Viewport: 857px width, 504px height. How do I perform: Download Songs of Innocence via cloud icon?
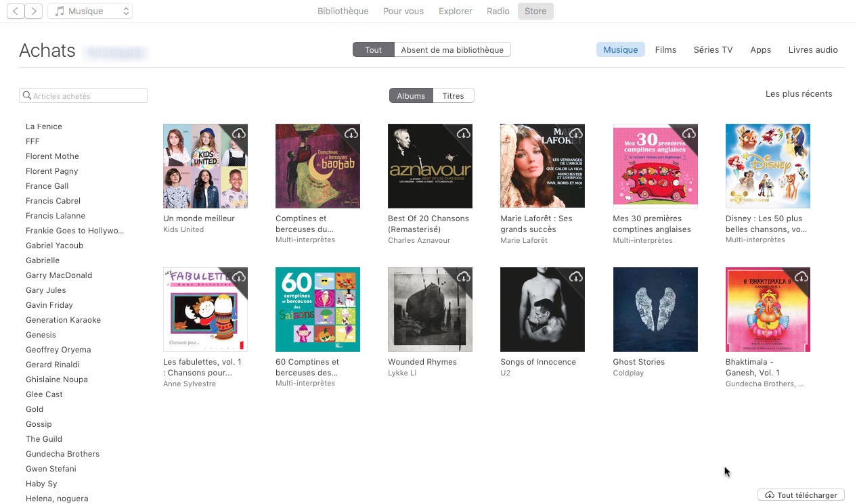(x=575, y=277)
